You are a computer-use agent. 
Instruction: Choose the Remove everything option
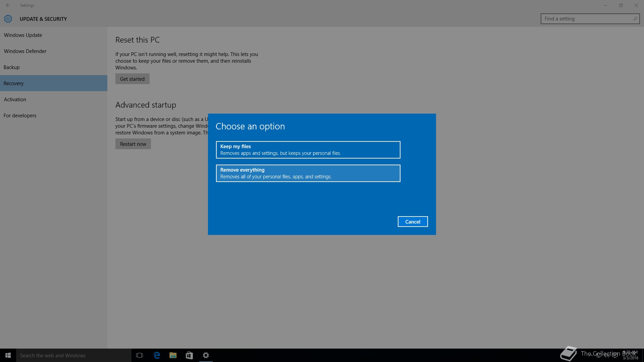(308, 173)
